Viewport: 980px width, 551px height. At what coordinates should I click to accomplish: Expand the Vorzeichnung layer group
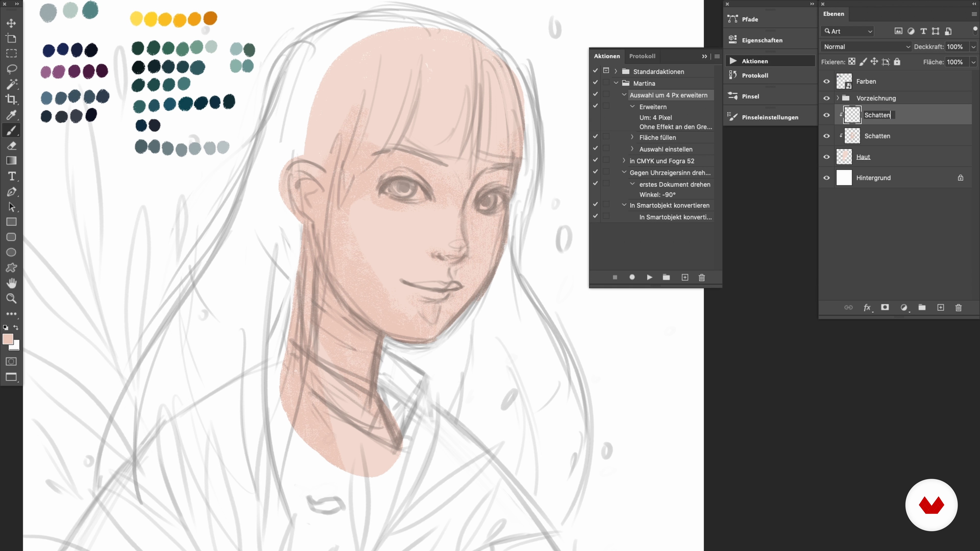pyautogui.click(x=837, y=98)
